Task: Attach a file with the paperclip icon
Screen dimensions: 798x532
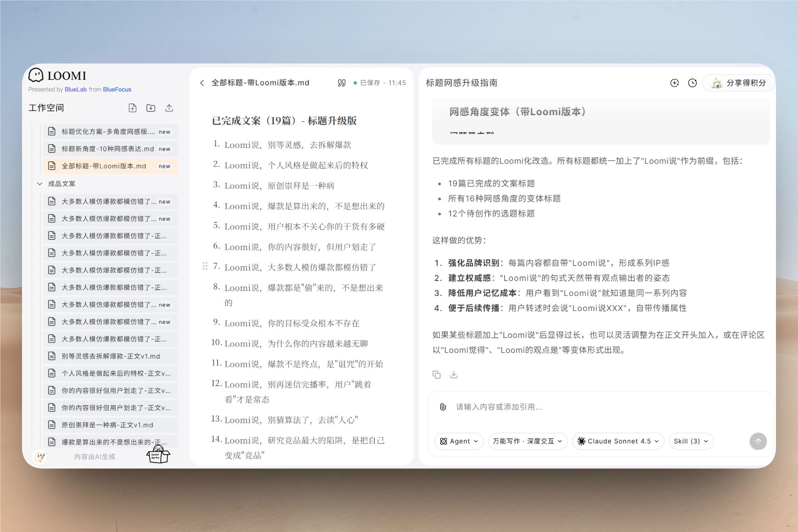Action: click(x=442, y=407)
